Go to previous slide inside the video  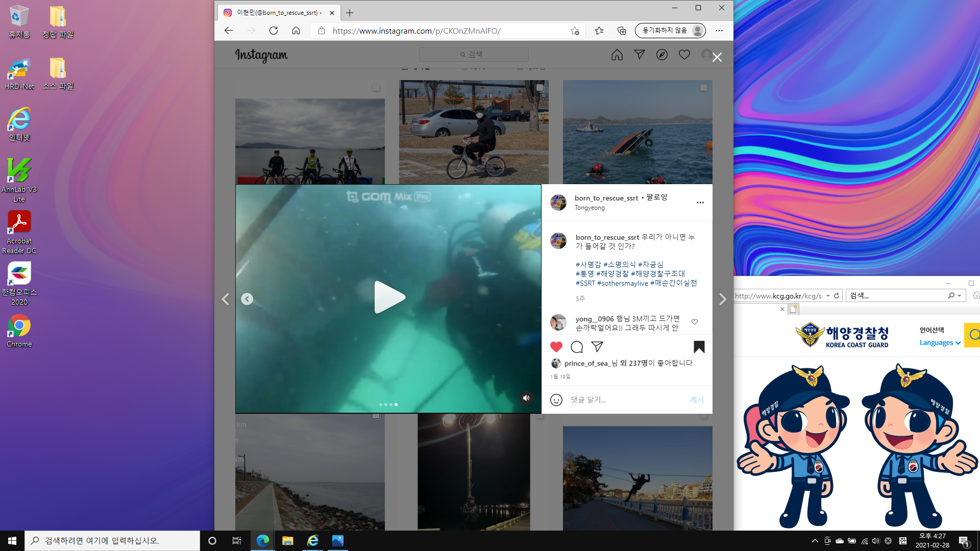tap(247, 299)
